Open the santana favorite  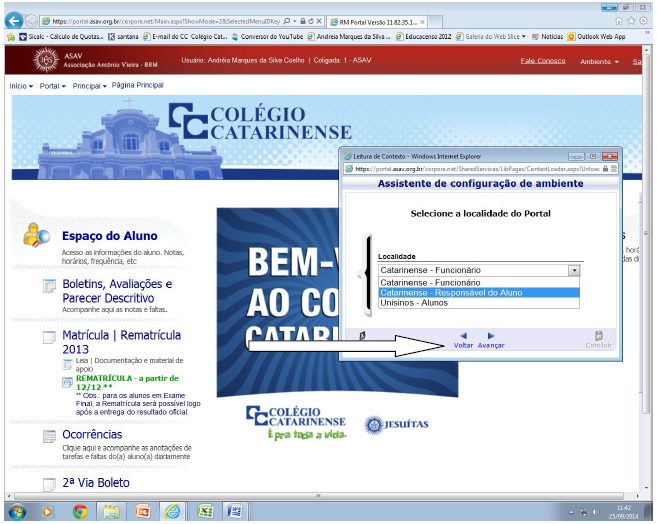tap(123, 37)
